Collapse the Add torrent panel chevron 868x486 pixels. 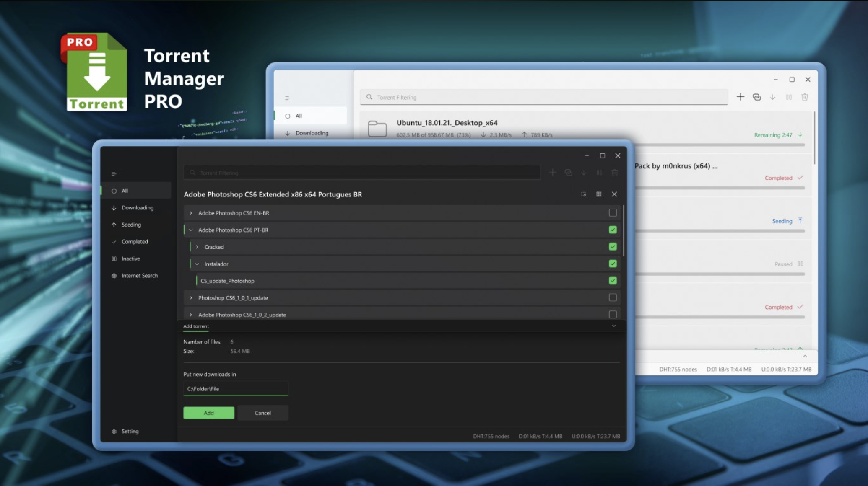coord(614,326)
